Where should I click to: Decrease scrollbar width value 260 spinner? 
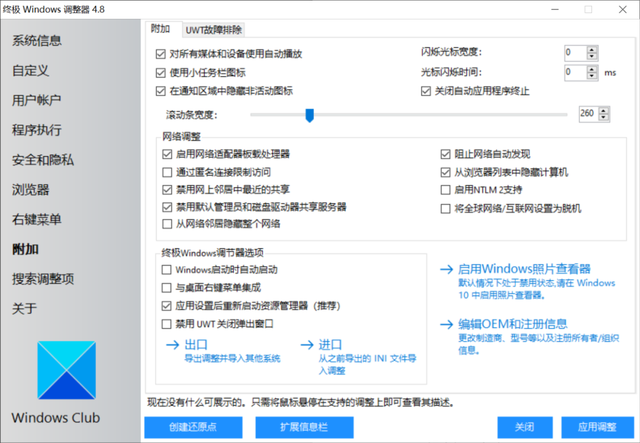tap(604, 118)
